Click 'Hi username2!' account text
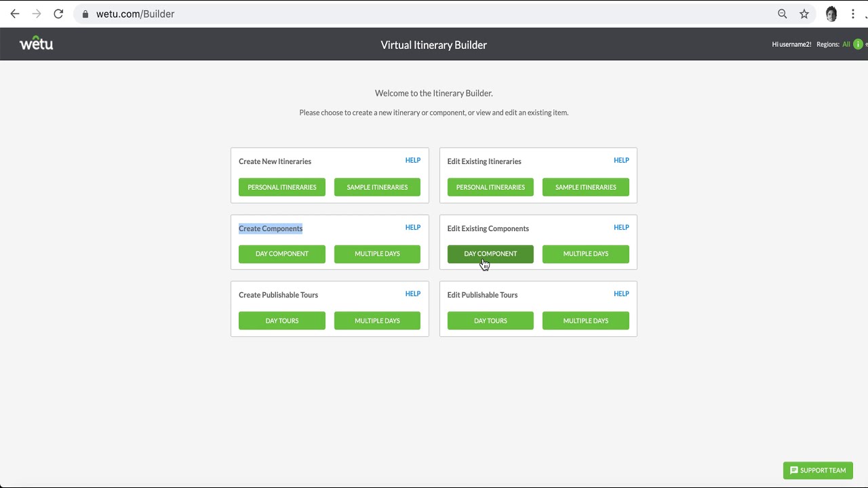The image size is (868, 488). click(x=791, y=44)
